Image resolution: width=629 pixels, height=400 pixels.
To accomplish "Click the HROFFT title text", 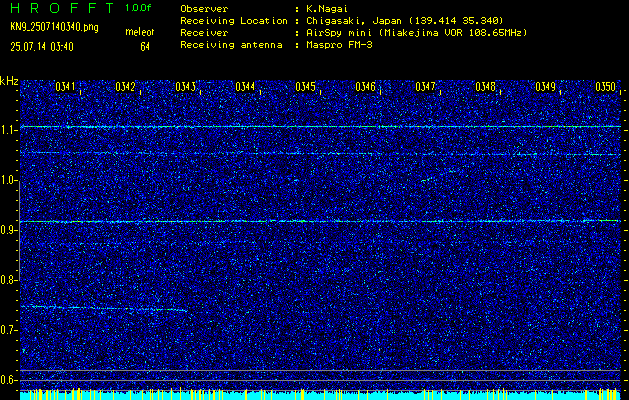I will tap(61, 8).
